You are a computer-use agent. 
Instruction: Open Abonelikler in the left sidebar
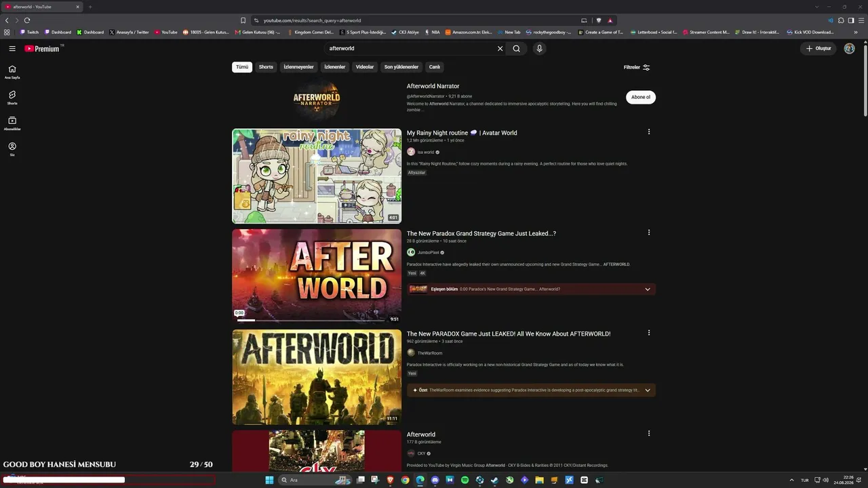coord(12,123)
